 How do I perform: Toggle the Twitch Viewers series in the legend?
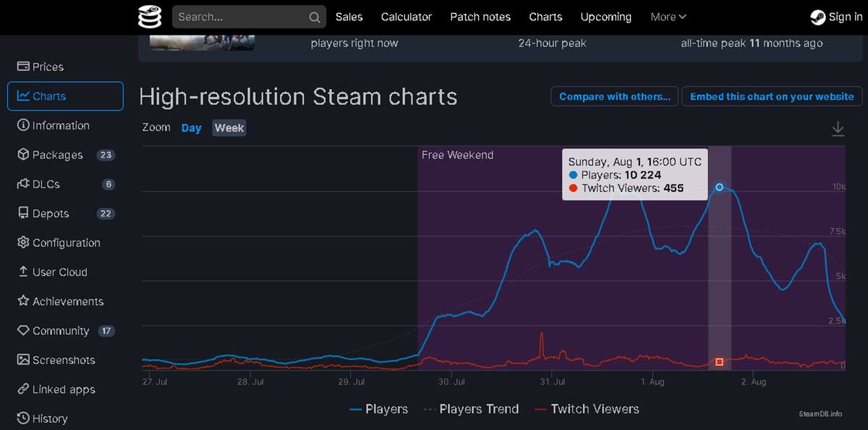[x=587, y=409]
